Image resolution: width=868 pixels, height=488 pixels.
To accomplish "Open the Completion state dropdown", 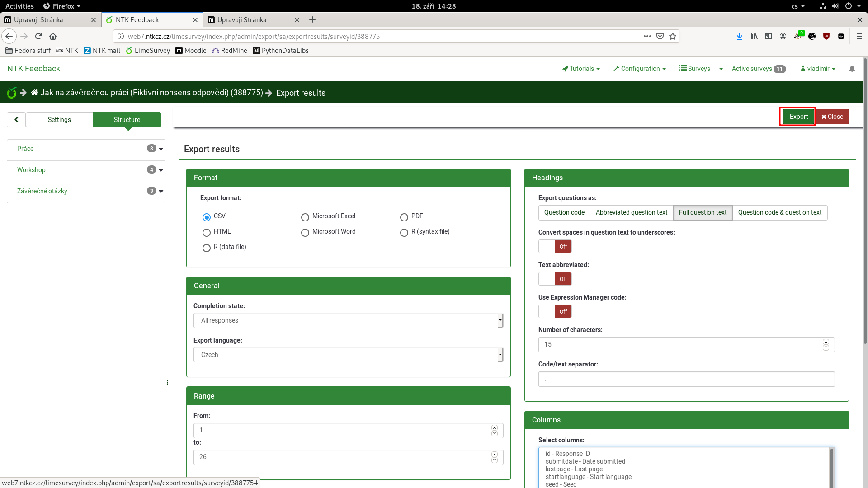I will coord(348,320).
